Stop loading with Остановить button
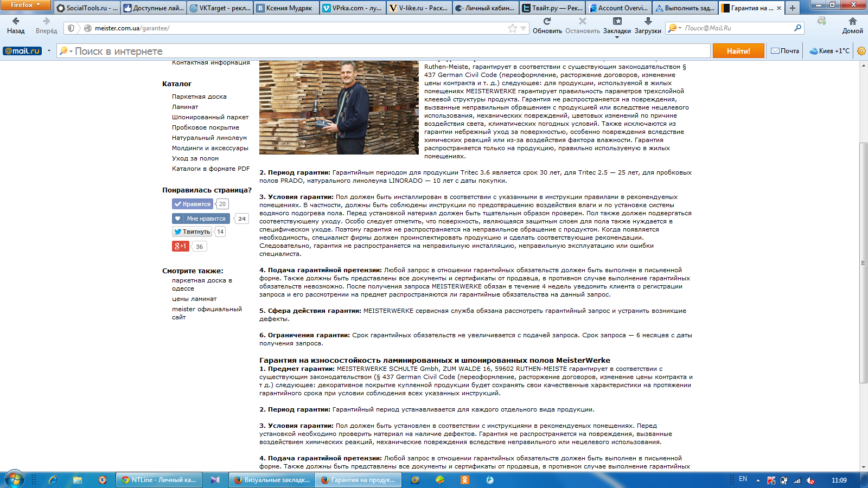The height and width of the screenshot is (488, 868). pos(582,25)
